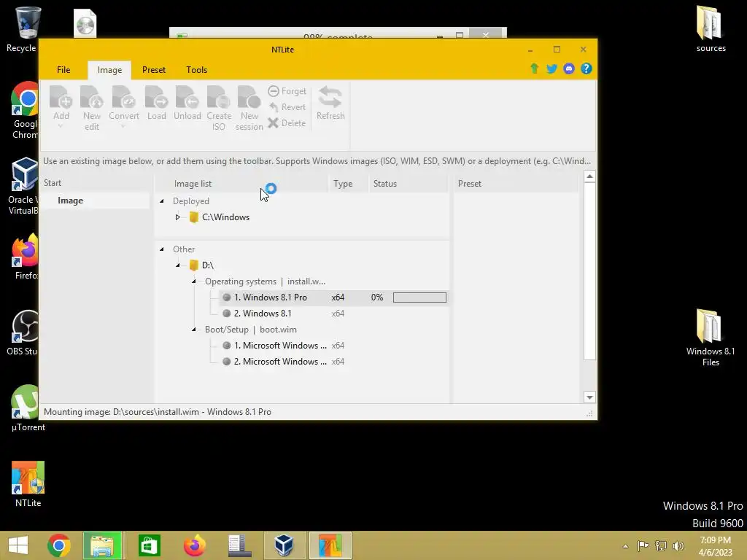Screen dimensions: 747x560
Task: Click the Oracle VirtualBox desktop shortcut
Action: tap(24, 186)
